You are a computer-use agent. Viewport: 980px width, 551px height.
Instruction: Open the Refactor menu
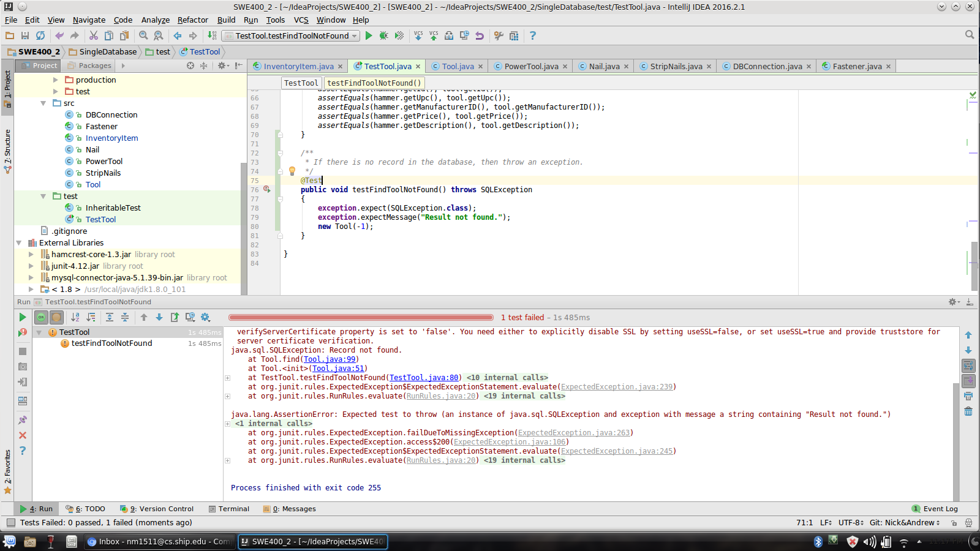[x=193, y=20]
